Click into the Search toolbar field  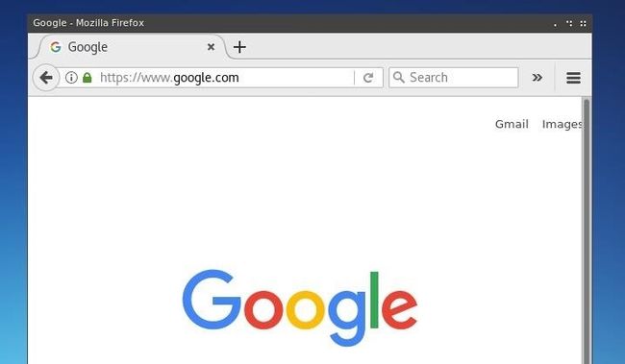pyautogui.click(x=454, y=77)
